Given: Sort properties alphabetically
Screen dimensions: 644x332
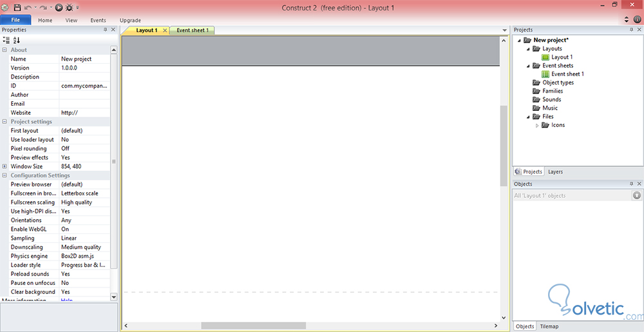Looking at the screenshot, I should coord(17,40).
